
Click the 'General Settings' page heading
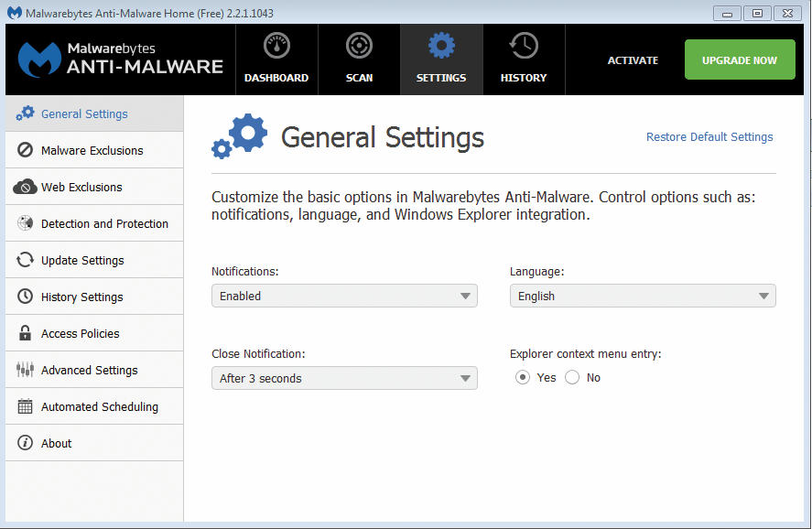pyautogui.click(x=382, y=137)
